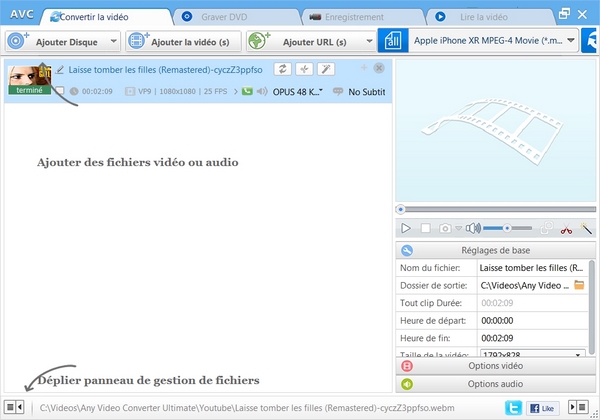Select the title Laisse tomber les filles (Remastered)
This screenshot has height=420, width=600.
point(165,70)
